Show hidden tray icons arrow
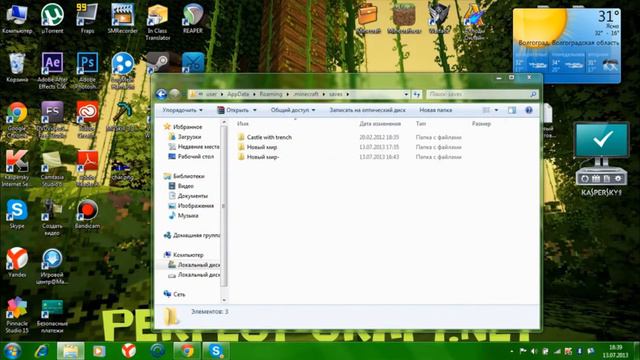Image resolution: width=640 pixels, height=360 pixels. [512, 351]
